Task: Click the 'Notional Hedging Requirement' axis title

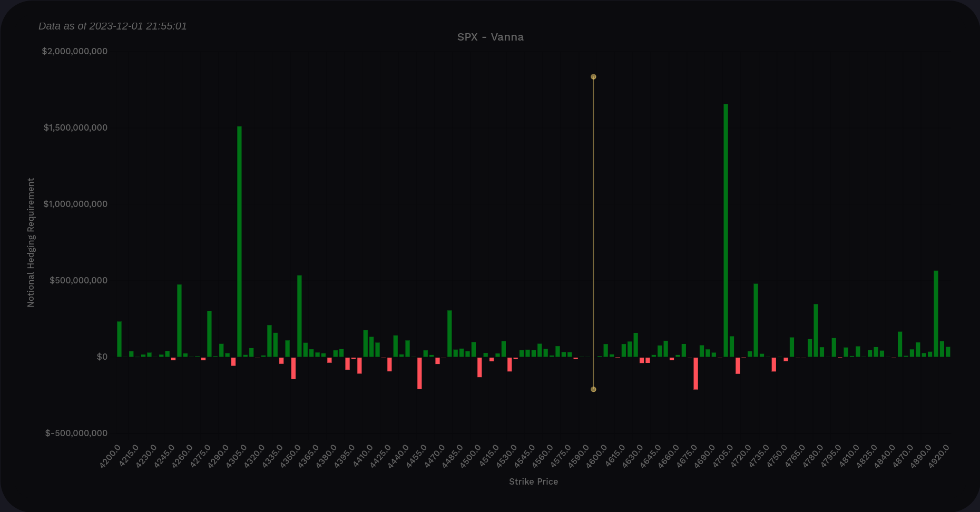Action: 31,242
